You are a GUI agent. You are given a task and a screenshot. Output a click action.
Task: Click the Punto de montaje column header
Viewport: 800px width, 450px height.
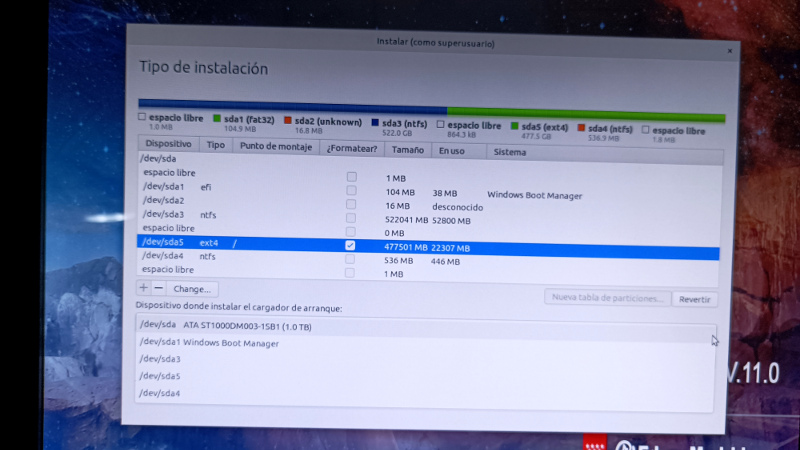pos(275,146)
